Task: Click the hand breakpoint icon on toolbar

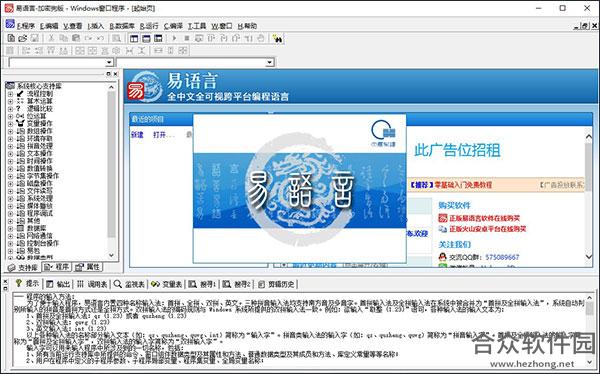Action: (261, 38)
